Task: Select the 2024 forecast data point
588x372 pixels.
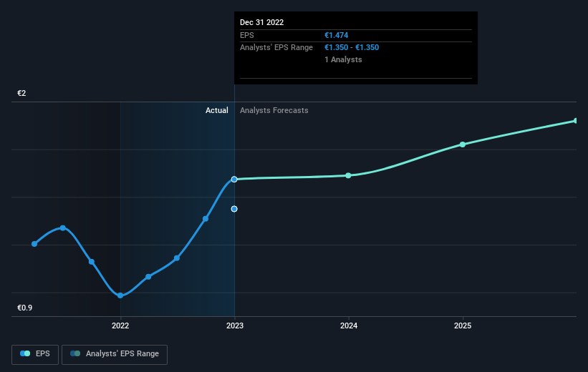Action: (x=348, y=175)
